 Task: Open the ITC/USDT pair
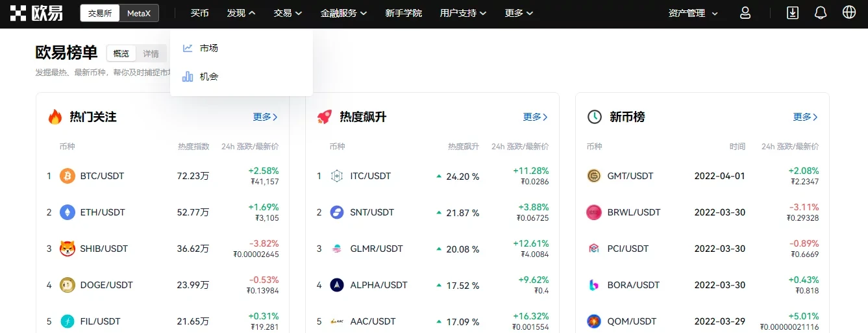(x=371, y=176)
